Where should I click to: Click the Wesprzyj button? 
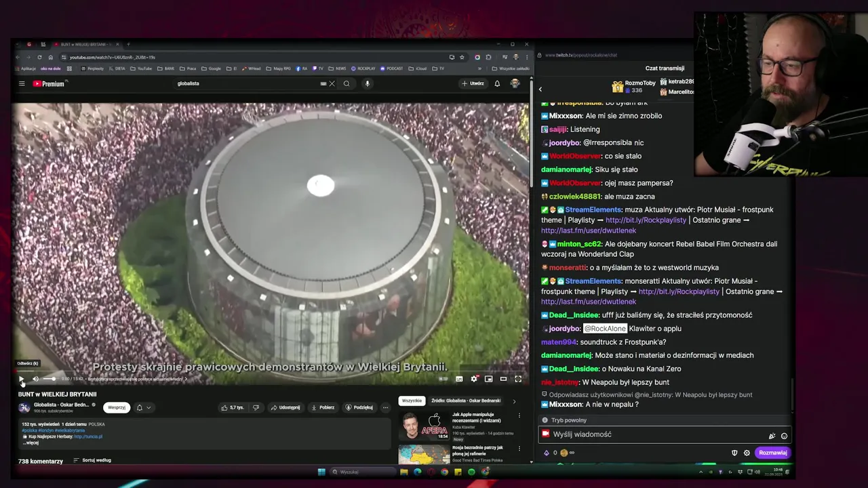(x=117, y=407)
